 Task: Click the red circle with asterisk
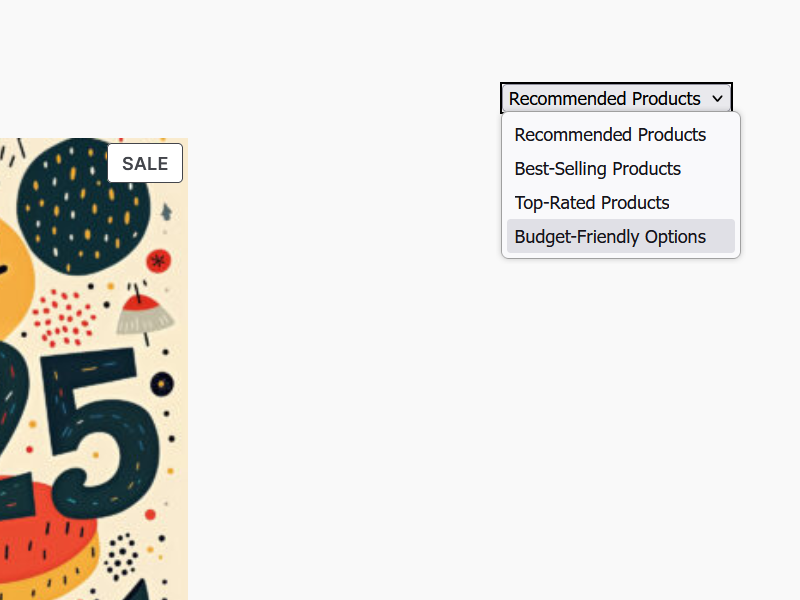coord(158,261)
